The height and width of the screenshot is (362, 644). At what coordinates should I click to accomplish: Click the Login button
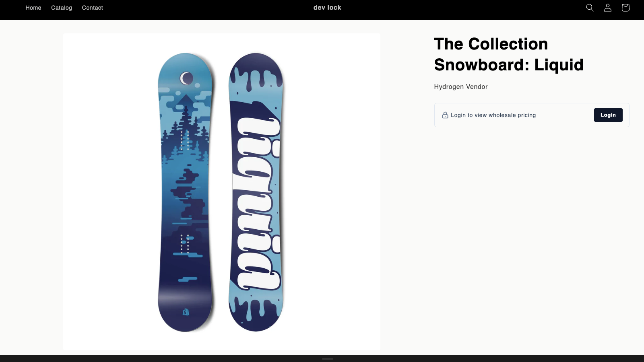pyautogui.click(x=608, y=115)
